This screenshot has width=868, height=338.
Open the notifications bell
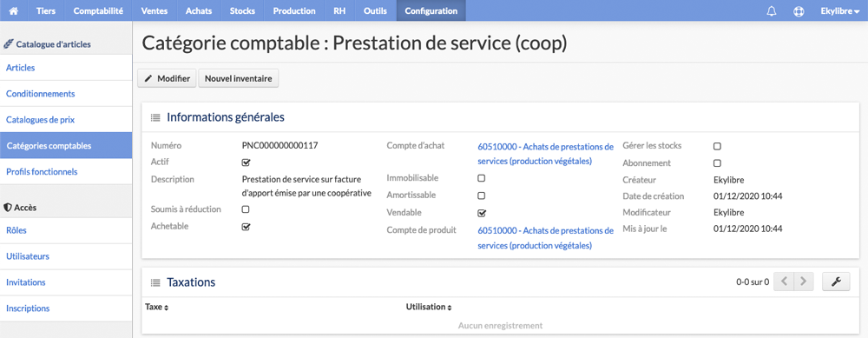771,11
